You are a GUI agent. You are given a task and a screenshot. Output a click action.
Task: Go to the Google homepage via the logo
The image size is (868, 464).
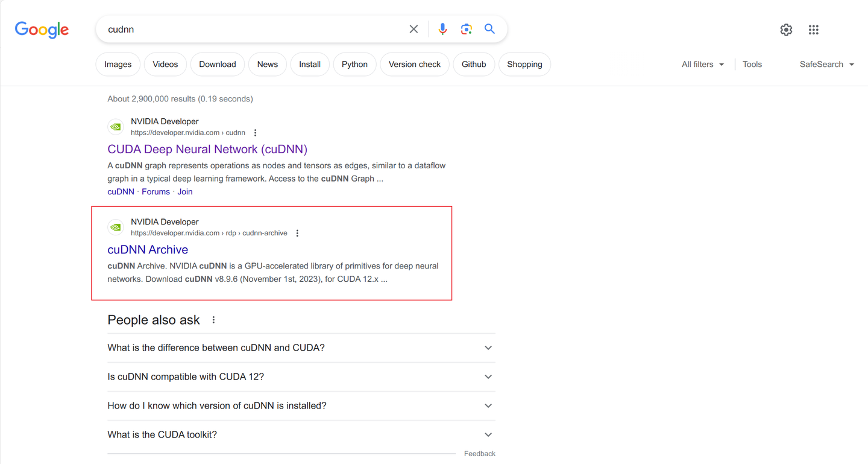click(x=41, y=30)
